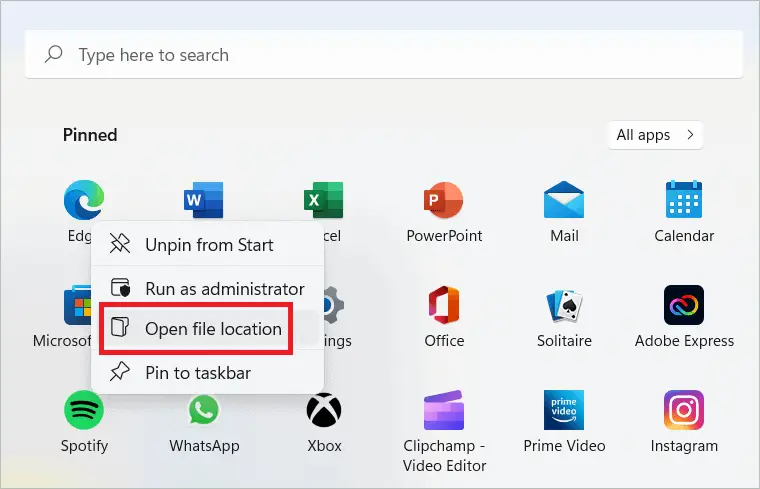Select Run as administrator

coord(207,289)
